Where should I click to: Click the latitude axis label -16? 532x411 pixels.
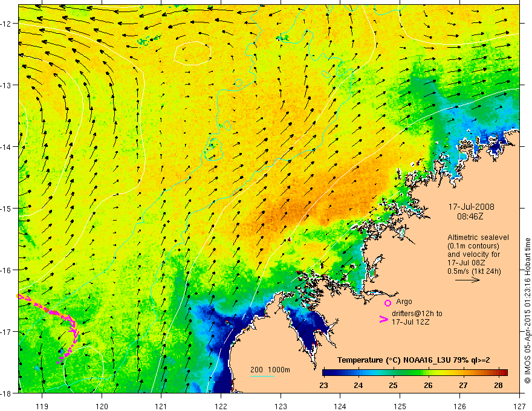[x=5, y=270]
